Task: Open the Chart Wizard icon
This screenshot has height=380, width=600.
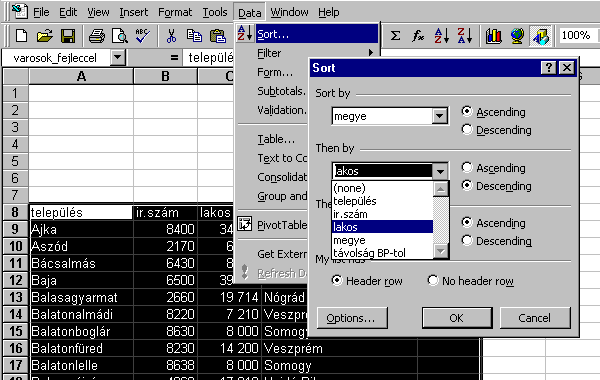Action: click(494, 36)
